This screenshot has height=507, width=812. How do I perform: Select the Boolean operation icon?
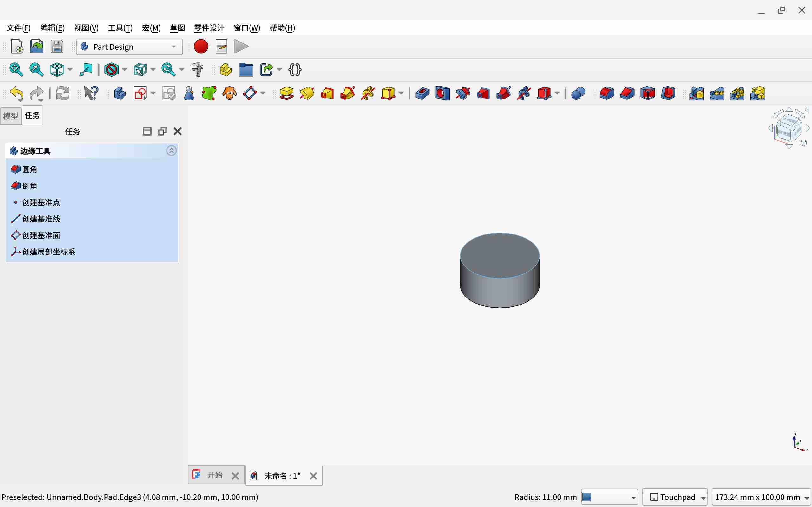pyautogui.click(x=578, y=93)
